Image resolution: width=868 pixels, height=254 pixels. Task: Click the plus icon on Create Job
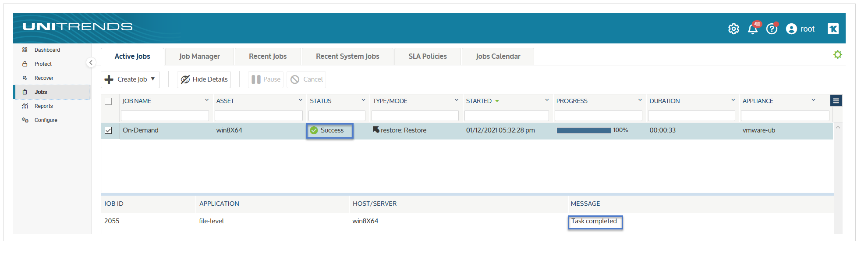click(109, 79)
